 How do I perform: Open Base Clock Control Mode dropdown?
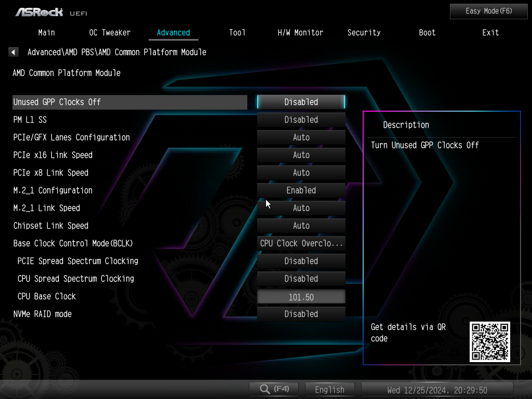click(x=301, y=243)
